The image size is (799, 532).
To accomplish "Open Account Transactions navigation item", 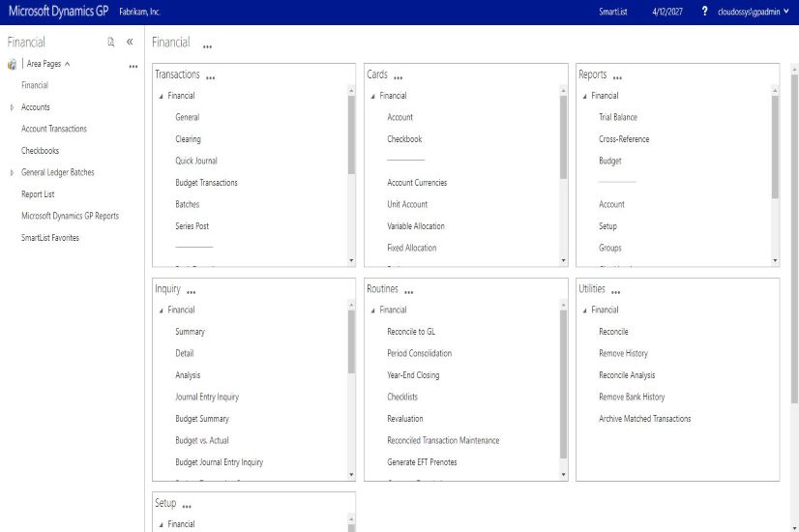I will click(x=54, y=129).
